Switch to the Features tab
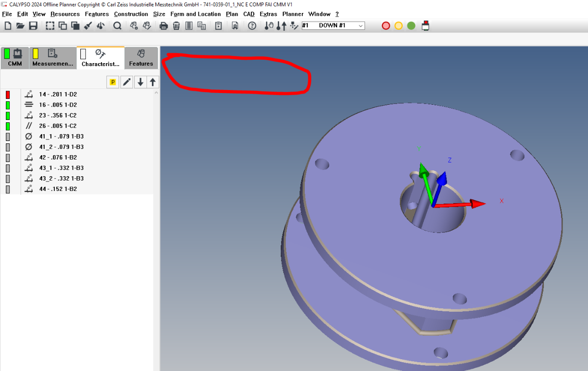588x371 pixels. point(141,58)
